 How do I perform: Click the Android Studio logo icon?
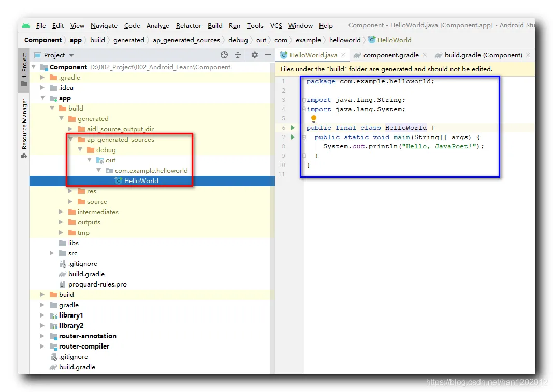pos(26,26)
